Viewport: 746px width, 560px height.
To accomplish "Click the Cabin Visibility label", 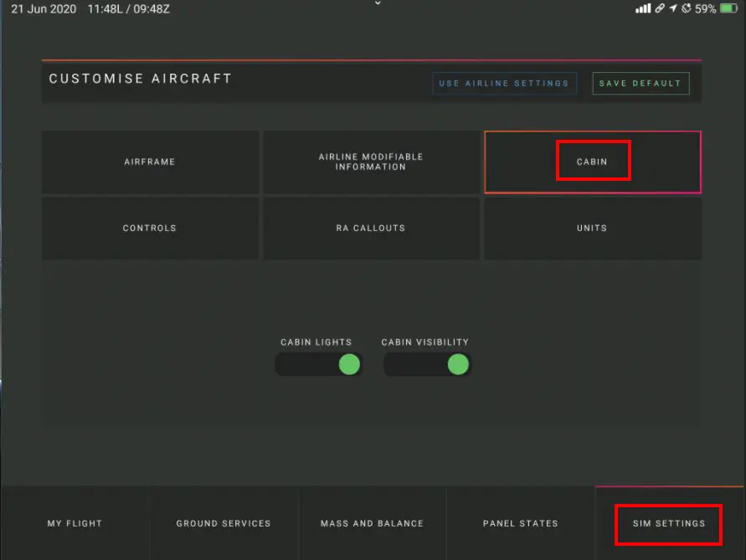I will pos(424,342).
